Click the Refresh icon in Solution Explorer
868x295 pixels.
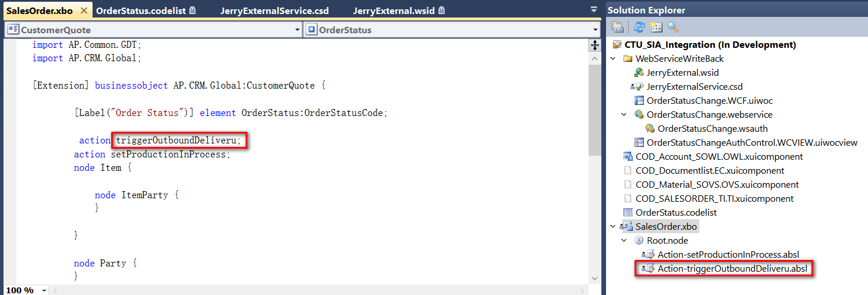(639, 27)
